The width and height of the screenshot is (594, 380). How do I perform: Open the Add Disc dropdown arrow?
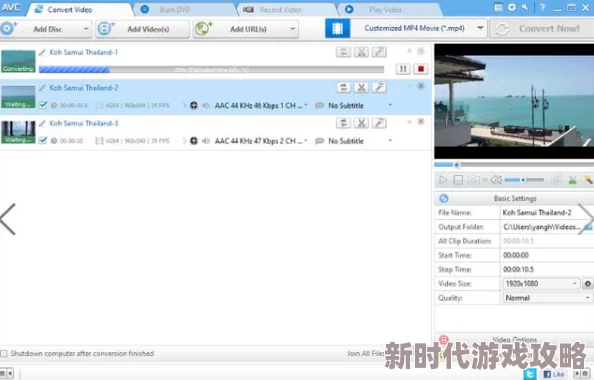coord(86,29)
